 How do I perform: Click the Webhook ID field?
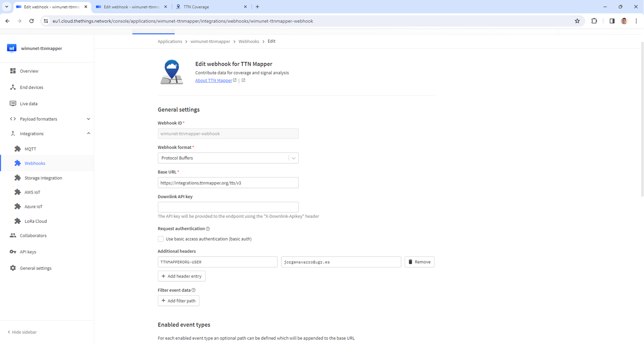228,134
